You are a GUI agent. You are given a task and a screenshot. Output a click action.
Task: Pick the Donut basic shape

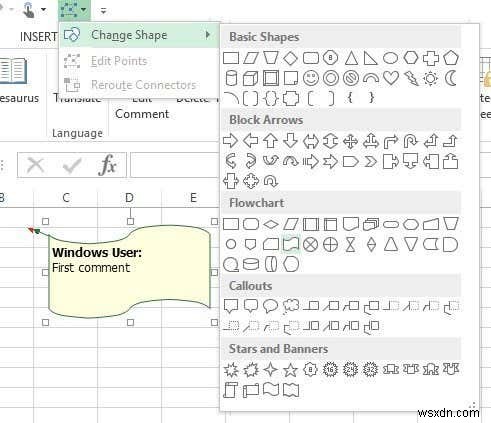point(331,78)
